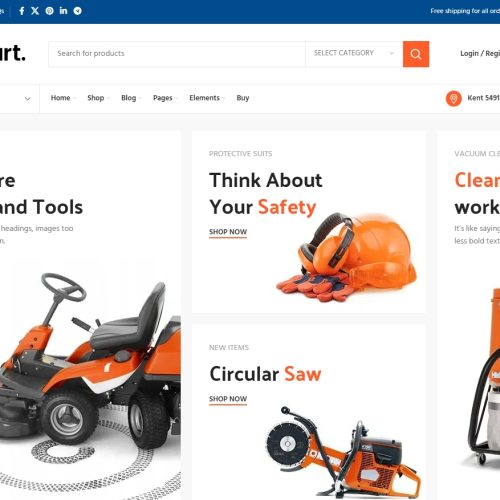Click the orange search magnifier button
500x500 pixels.
pyautogui.click(x=416, y=54)
